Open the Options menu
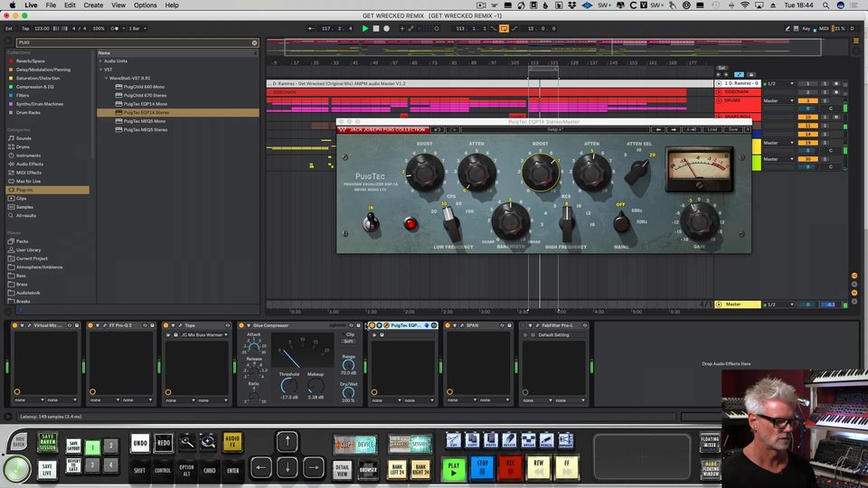 coord(145,5)
